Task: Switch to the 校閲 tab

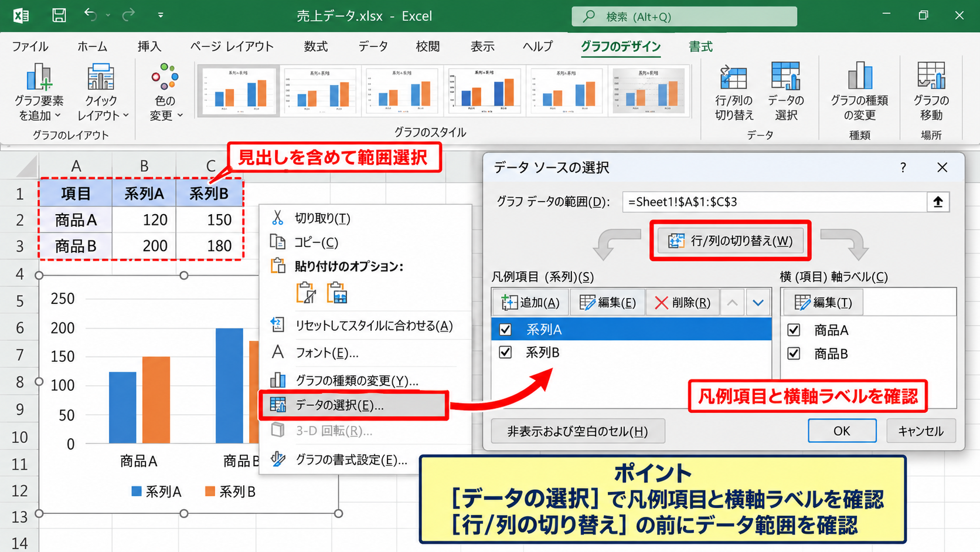Action: pyautogui.click(x=427, y=46)
